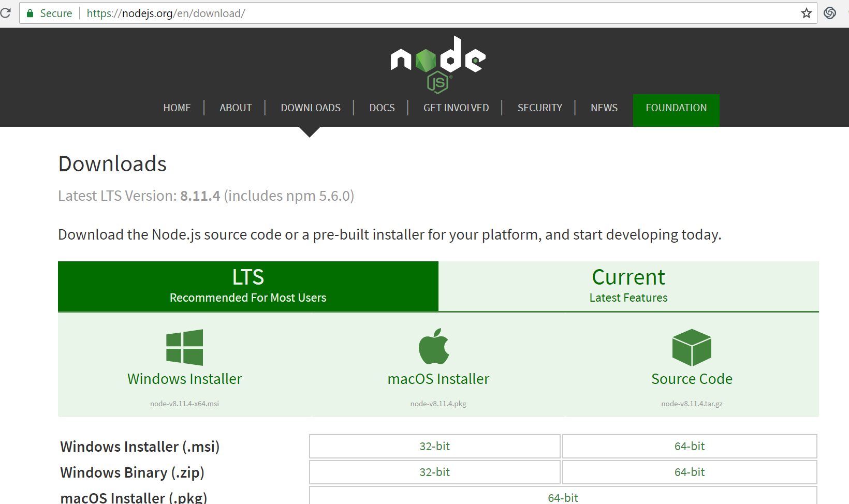This screenshot has height=504, width=849.
Task: Click the Apple logo icon
Action: 434,346
